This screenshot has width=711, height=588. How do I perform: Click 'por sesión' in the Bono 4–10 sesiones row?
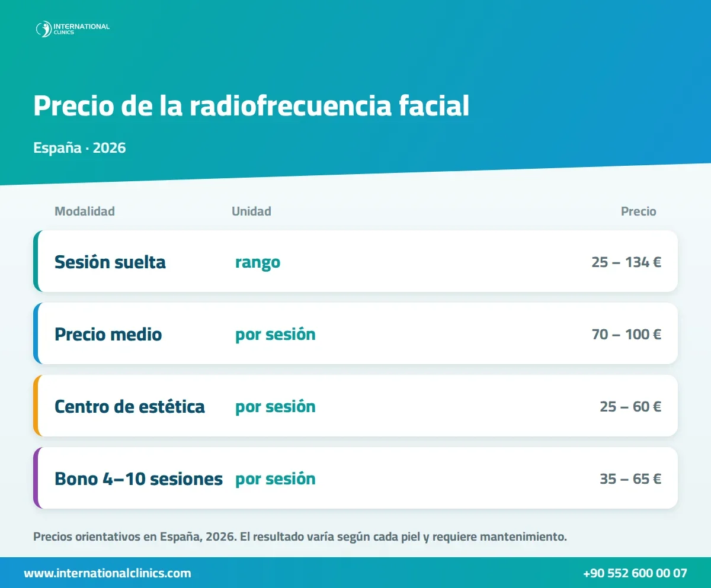pos(276,479)
